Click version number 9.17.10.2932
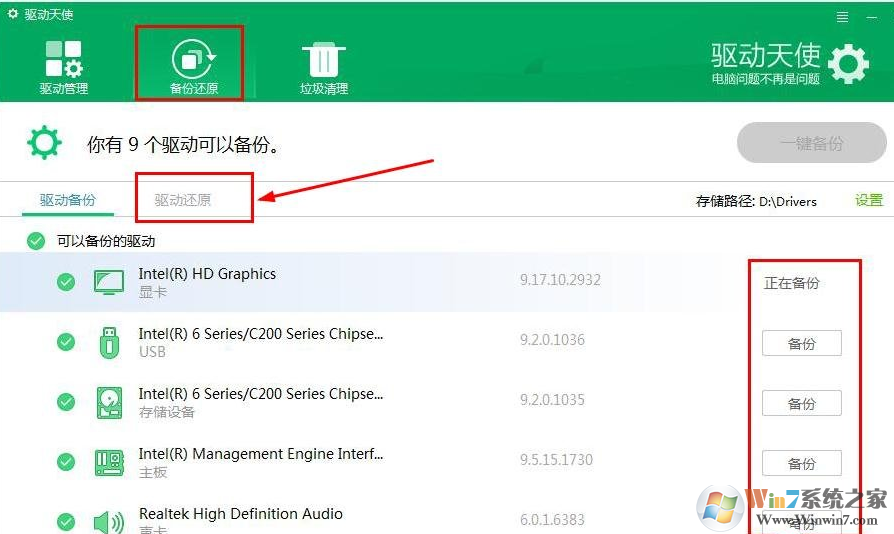This screenshot has width=894, height=534. pos(560,280)
